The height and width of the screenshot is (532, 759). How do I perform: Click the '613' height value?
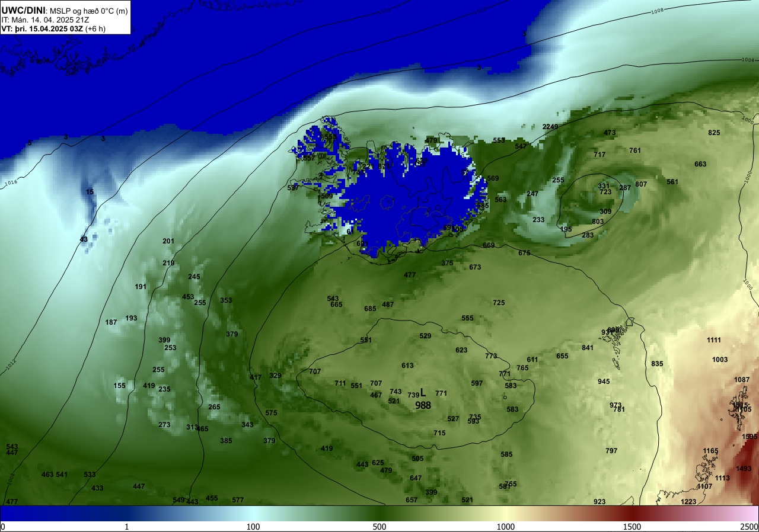[407, 366]
